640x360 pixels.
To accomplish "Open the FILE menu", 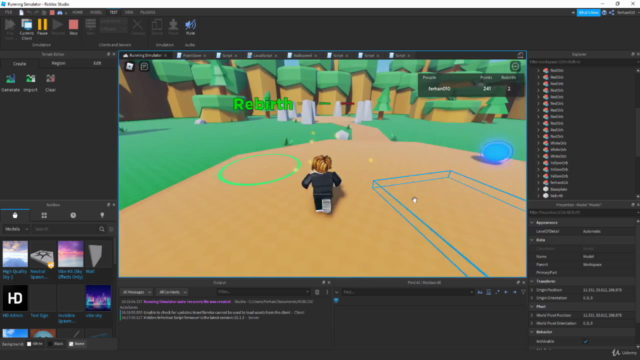I will [9, 13].
